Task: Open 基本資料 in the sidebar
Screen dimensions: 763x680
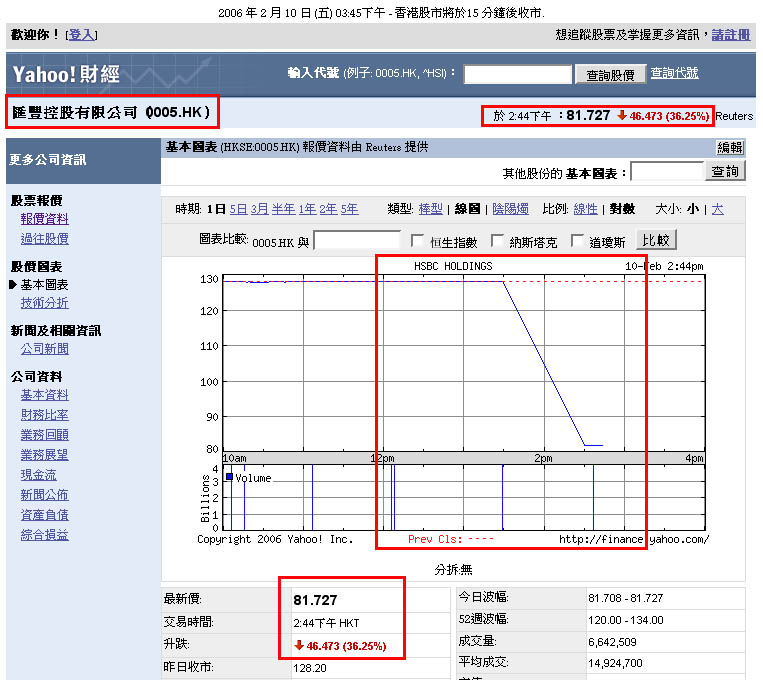Action: pos(44,395)
